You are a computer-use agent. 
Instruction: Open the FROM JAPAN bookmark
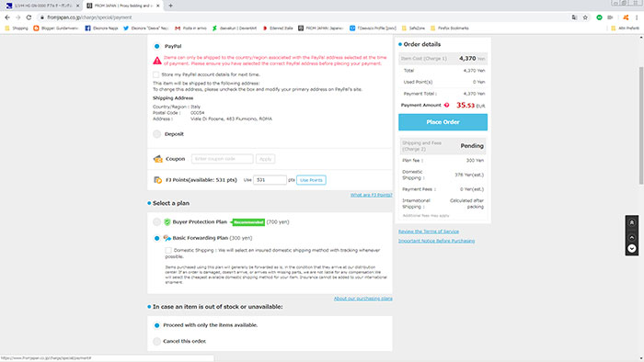click(x=321, y=28)
